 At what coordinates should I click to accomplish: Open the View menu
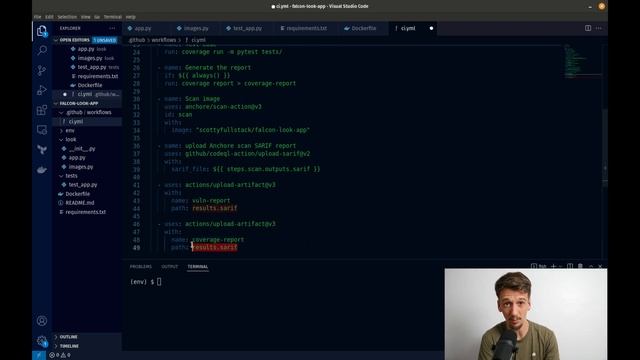[x=85, y=17]
